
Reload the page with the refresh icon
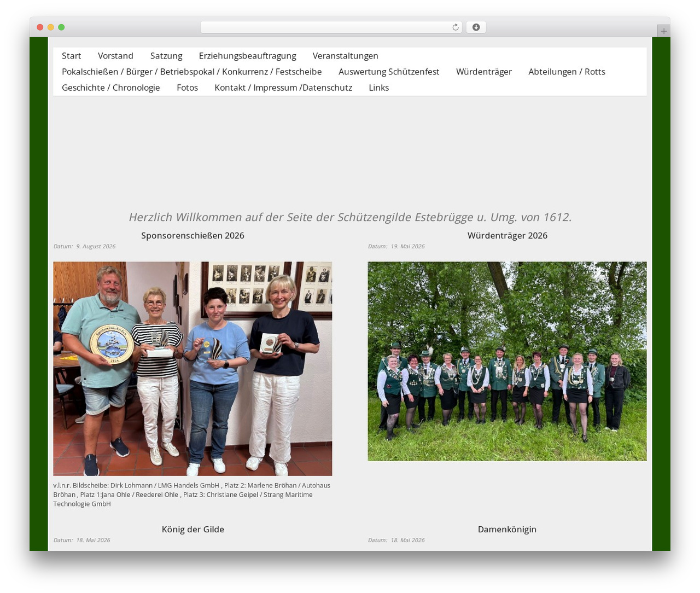(x=456, y=27)
